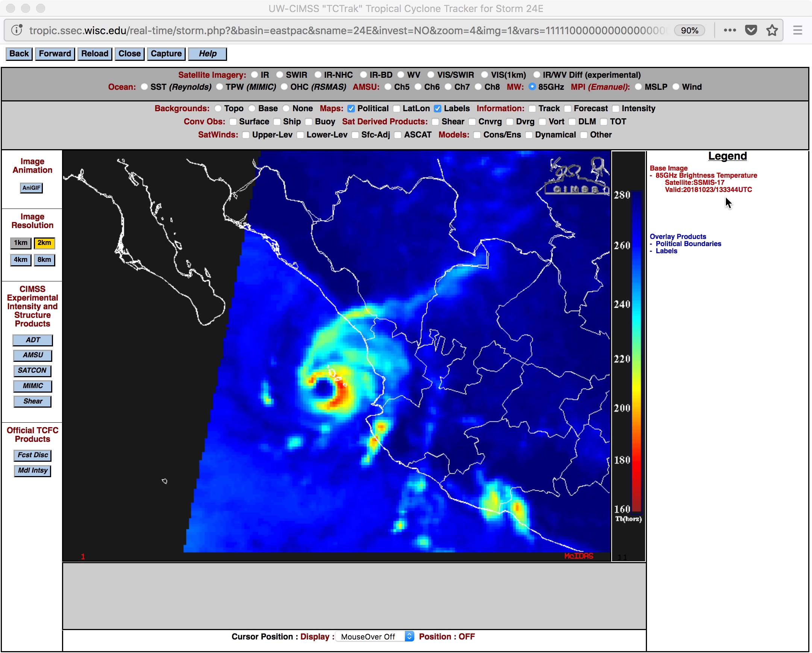Check the Surface conventional obs checkbox

tap(233, 122)
